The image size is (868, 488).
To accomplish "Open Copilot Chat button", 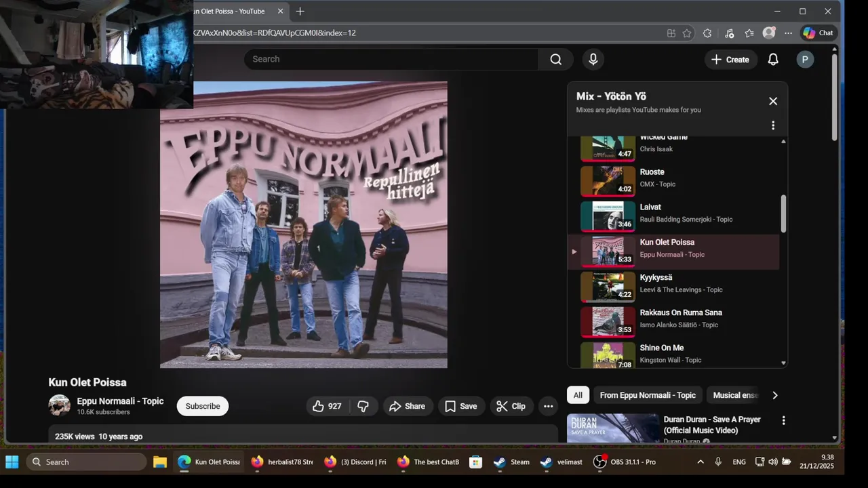I will tap(818, 33).
